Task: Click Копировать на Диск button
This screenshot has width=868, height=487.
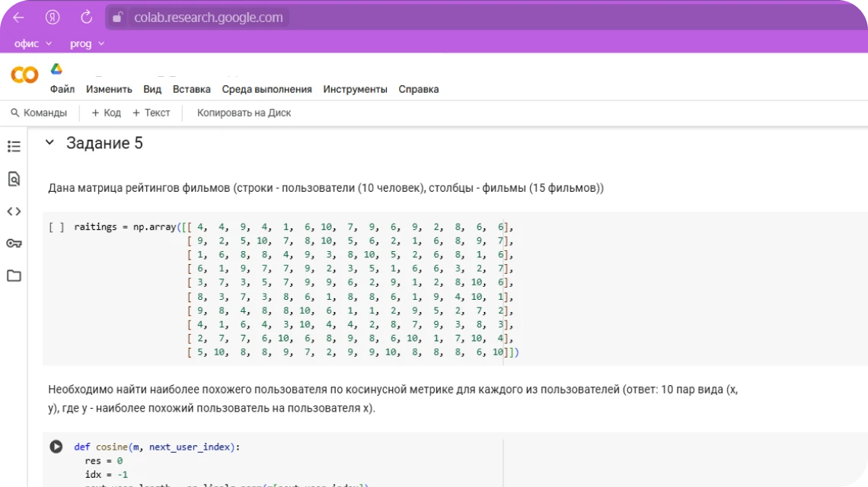Action: click(244, 113)
